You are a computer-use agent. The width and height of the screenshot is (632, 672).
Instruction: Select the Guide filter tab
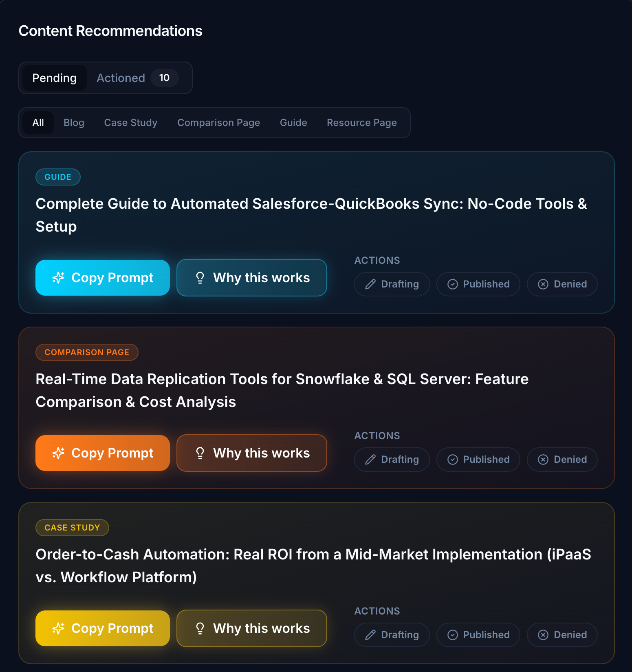pos(293,123)
